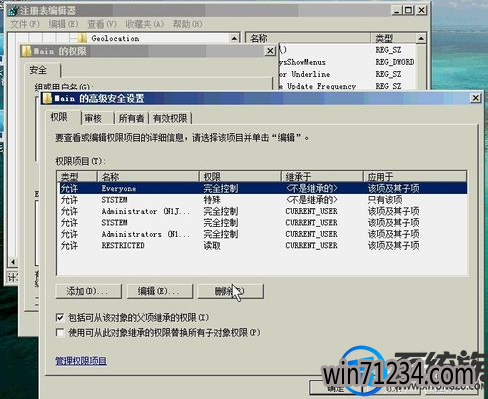Click the 删除 button
The image size is (488, 399).
231,291
